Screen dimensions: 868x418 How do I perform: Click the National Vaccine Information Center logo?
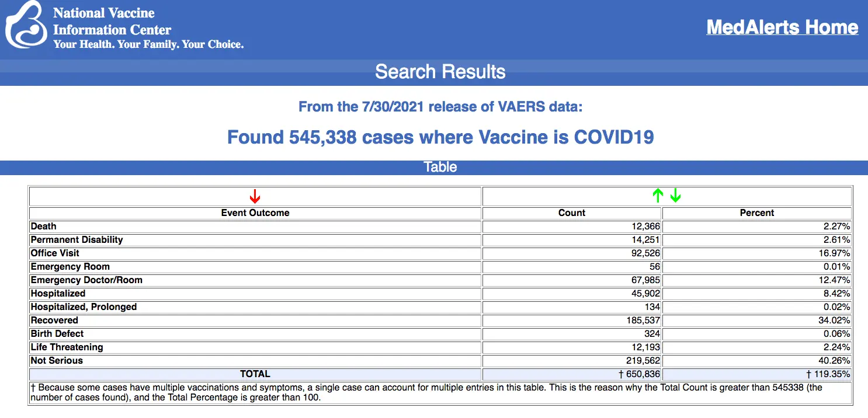(26, 25)
